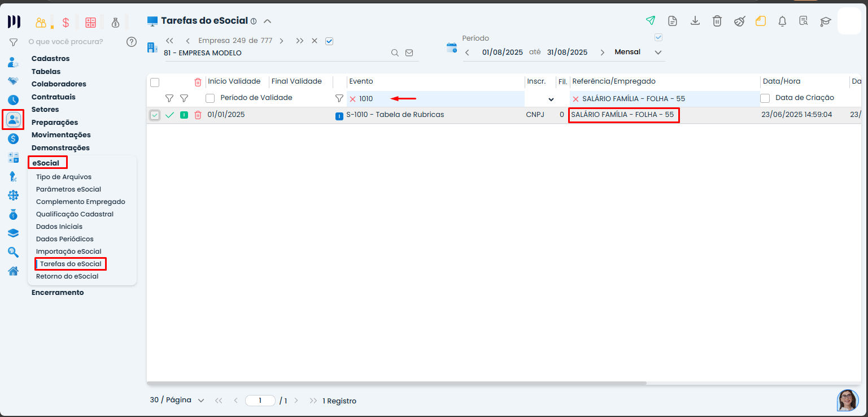Open the Dados Iniciais menu item

pos(59,227)
